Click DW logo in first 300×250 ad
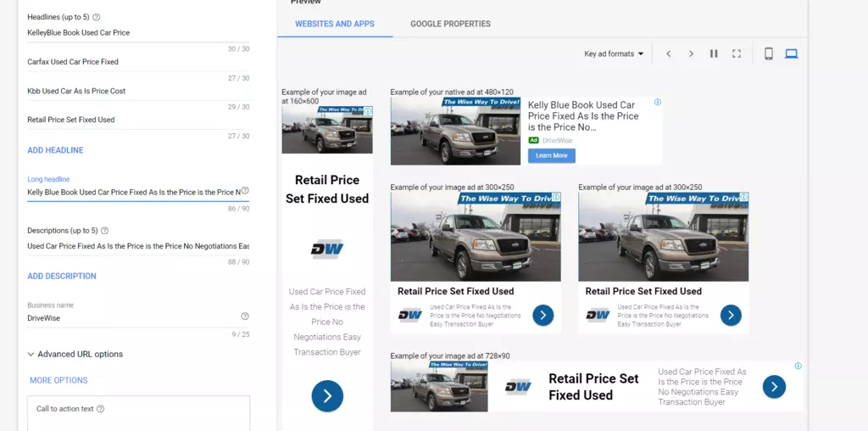868x431 pixels. point(410,316)
